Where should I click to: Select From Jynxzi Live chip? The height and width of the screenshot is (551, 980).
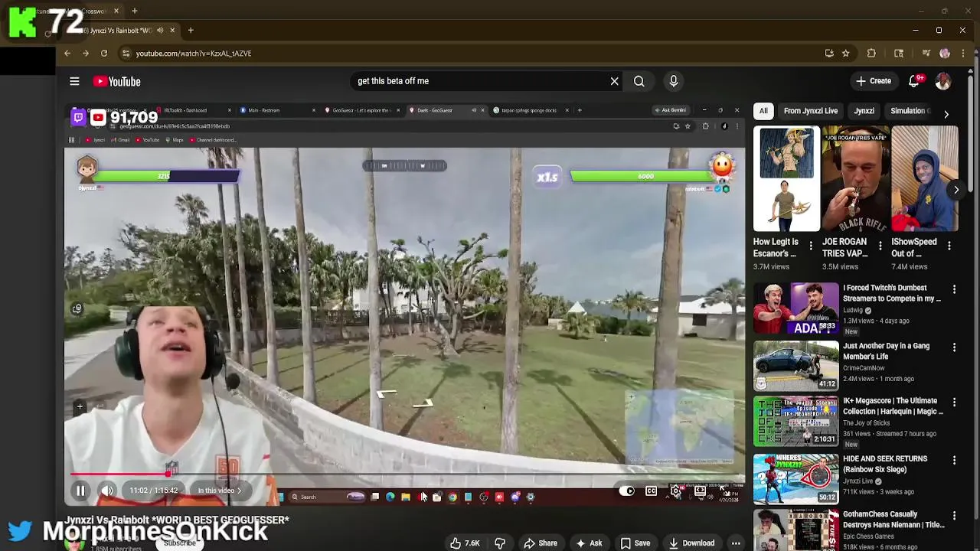[x=811, y=111]
